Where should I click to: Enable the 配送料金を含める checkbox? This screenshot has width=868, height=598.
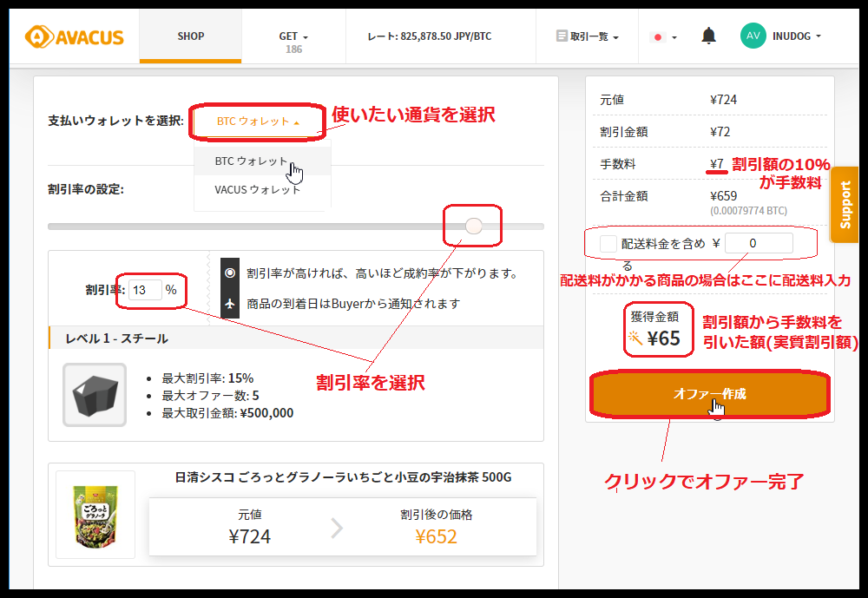pyautogui.click(x=608, y=244)
